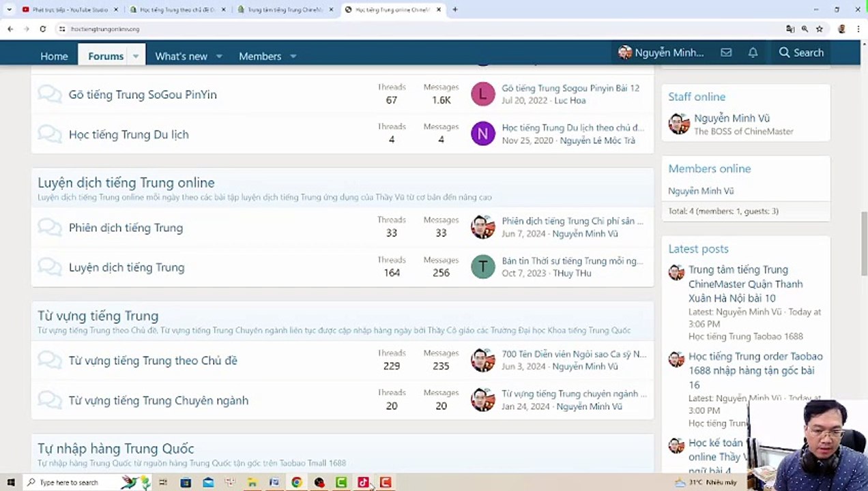Image resolution: width=868 pixels, height=491 pixels.
Task: Open the Windows Start menu
Action: [x=10, y=482]
